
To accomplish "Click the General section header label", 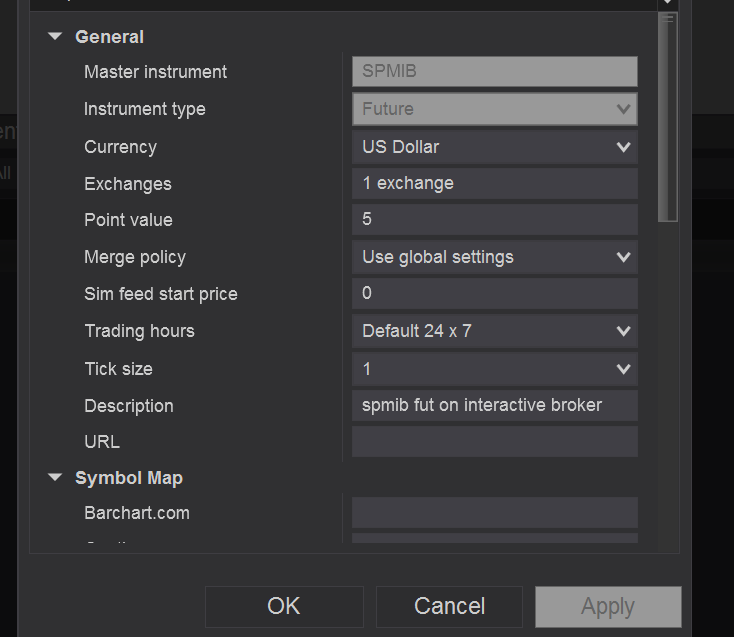I will [x=109, y=37].
